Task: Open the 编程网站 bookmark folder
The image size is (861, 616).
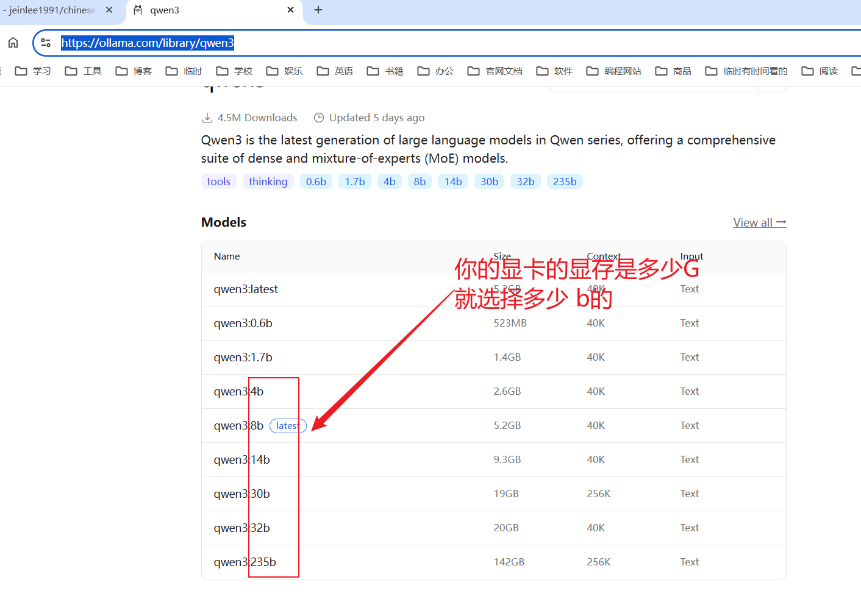Action: [613, 71]
